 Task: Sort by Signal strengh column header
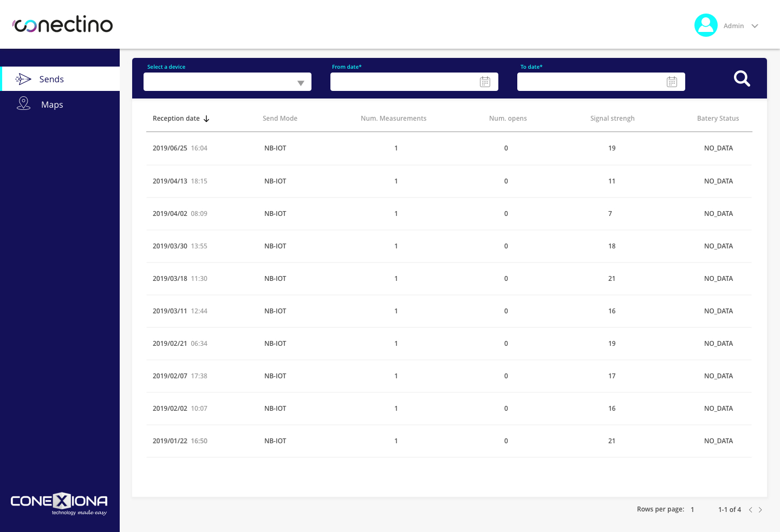[x=612, y=119]
